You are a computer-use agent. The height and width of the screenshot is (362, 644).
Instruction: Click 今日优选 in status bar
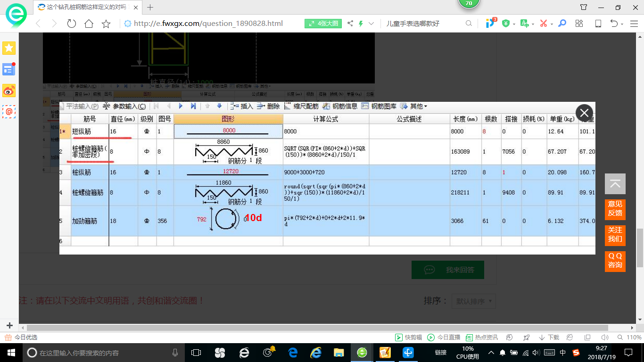pyautogui.click(x=21, y=337)
